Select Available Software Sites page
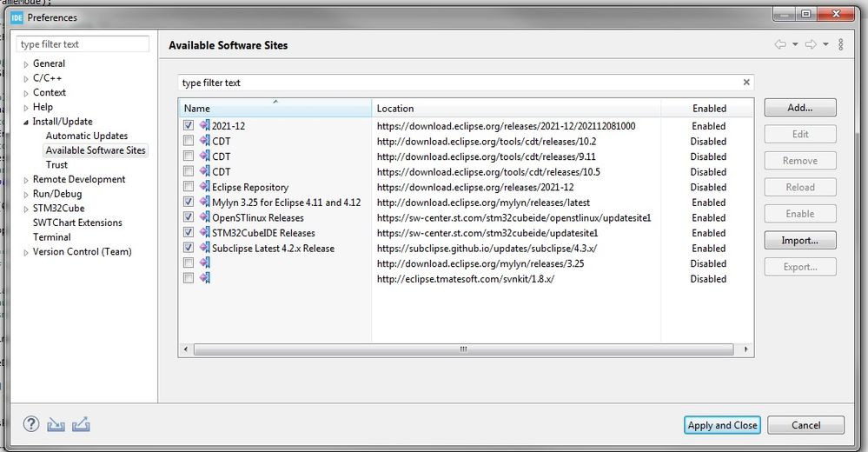The width and height of the screenshot is (868, 452). point(96,150)
